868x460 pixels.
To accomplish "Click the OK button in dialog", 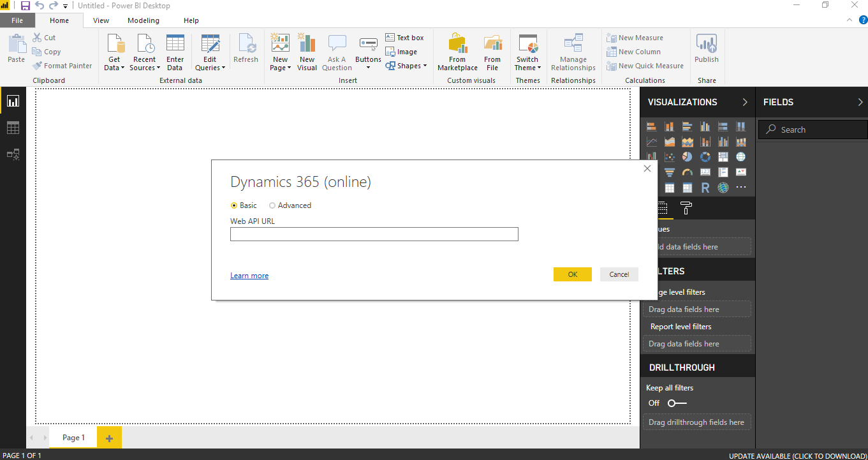I will [x=572, y=274].
